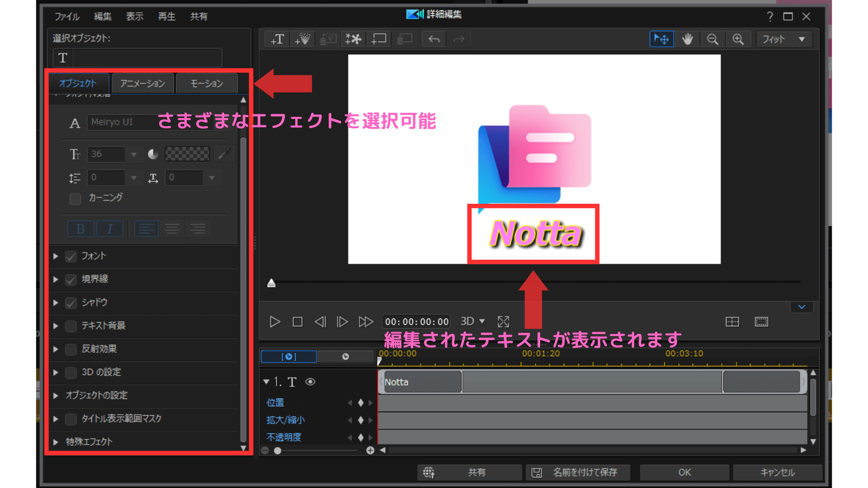This screenshot has width=868, height=488.
Task: Open the 3D mode dropdown
Action: coord(482,321)
